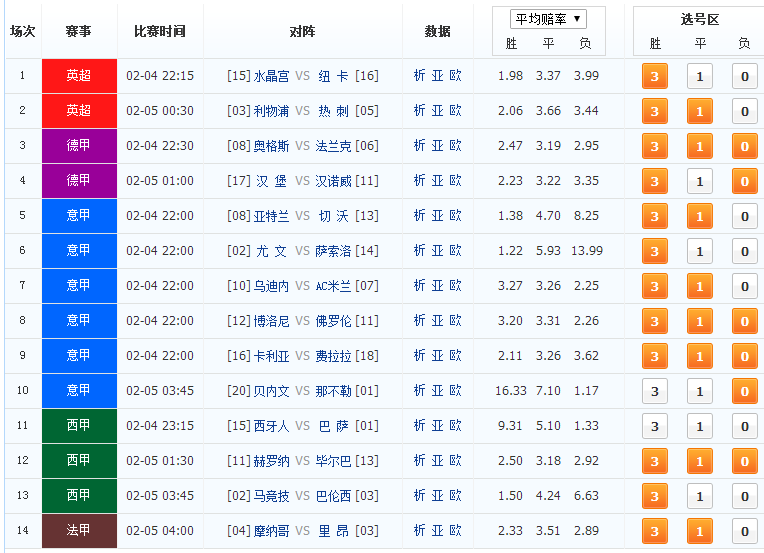The height and width of the screenshot is (553, 764).
Task: Open 析 analysis for 马竞 vs 巴伦西亚
Action: coord(420,496)
